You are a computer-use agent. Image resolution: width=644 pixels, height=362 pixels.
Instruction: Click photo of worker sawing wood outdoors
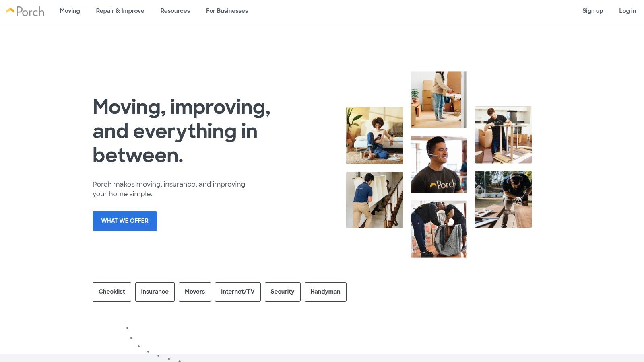[x=503, y=200]
